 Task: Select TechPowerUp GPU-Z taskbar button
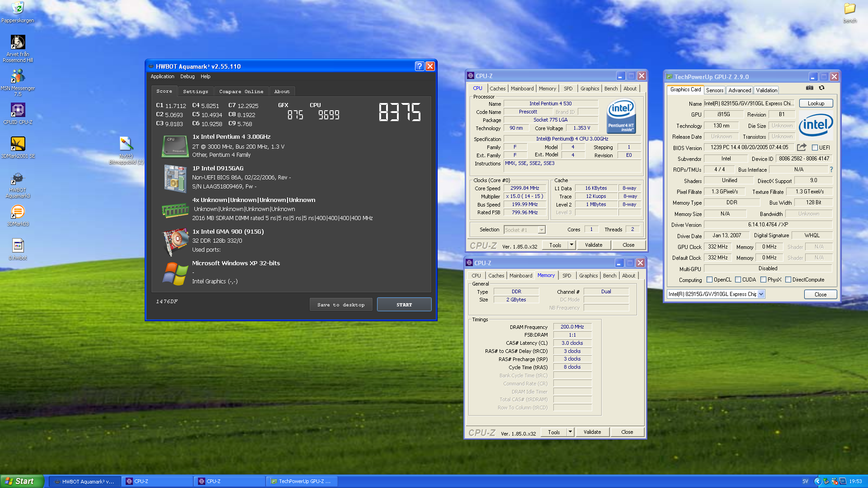coord(302,481)
